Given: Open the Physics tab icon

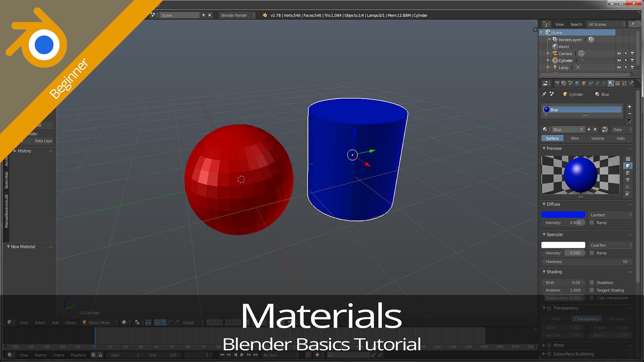Looking at the screenshot, I should click(631, 83).
